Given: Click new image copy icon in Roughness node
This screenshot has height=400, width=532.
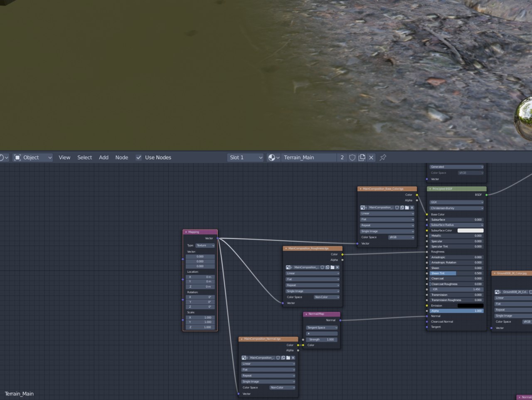Looking at the screenshot, I should click(x=327, y=267).
